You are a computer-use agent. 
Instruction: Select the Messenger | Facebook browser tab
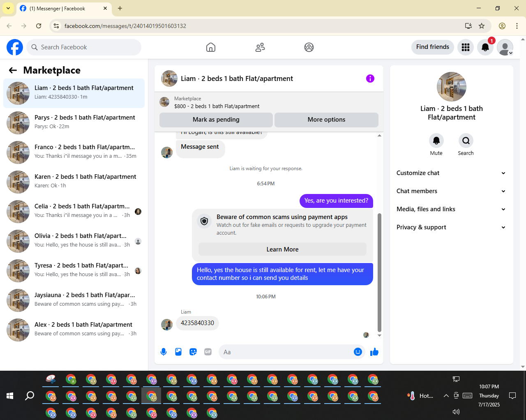(63, 8)
